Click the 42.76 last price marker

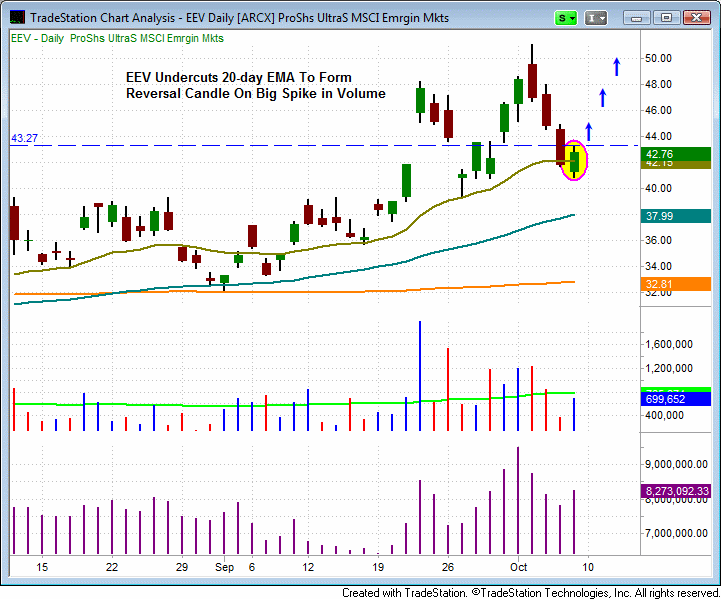click(x=675, y=154)
